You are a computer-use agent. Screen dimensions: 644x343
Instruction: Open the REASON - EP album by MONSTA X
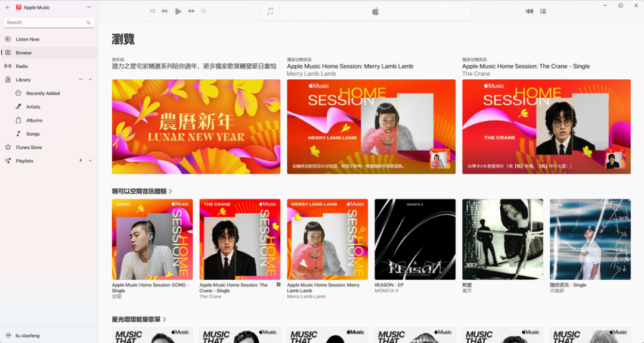[414, 239]
